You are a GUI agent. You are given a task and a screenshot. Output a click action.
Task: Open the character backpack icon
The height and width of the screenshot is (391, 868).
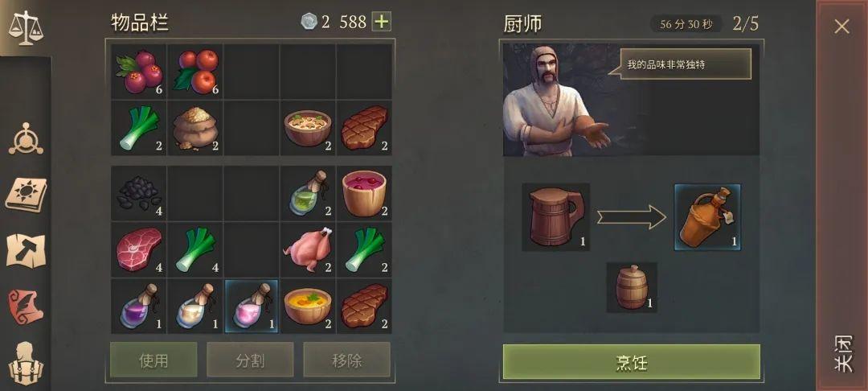pos(26,363)
